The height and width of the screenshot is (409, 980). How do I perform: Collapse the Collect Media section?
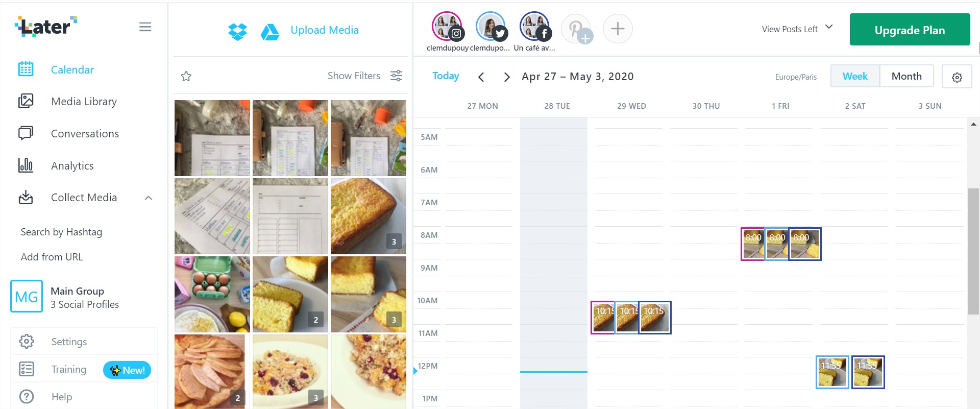click(149, 198)
